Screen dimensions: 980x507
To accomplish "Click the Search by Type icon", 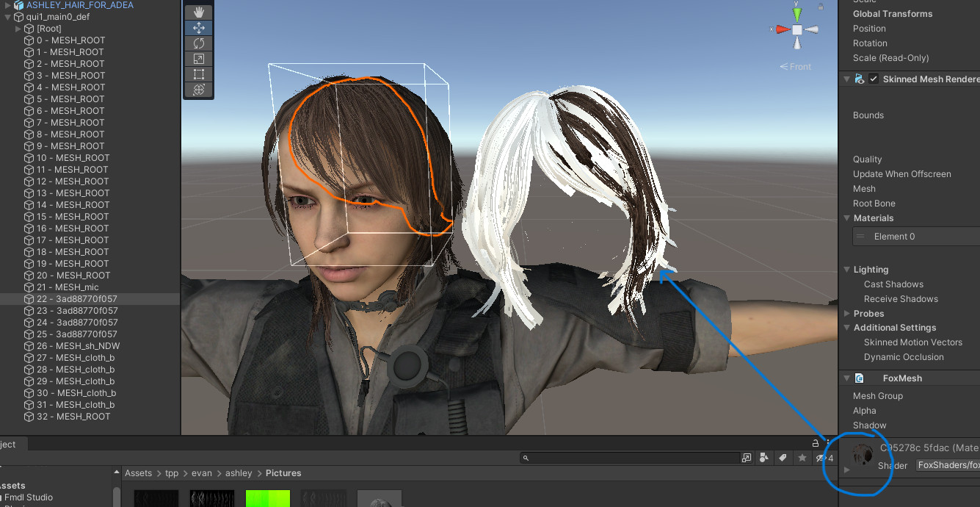I will (764, 458).
